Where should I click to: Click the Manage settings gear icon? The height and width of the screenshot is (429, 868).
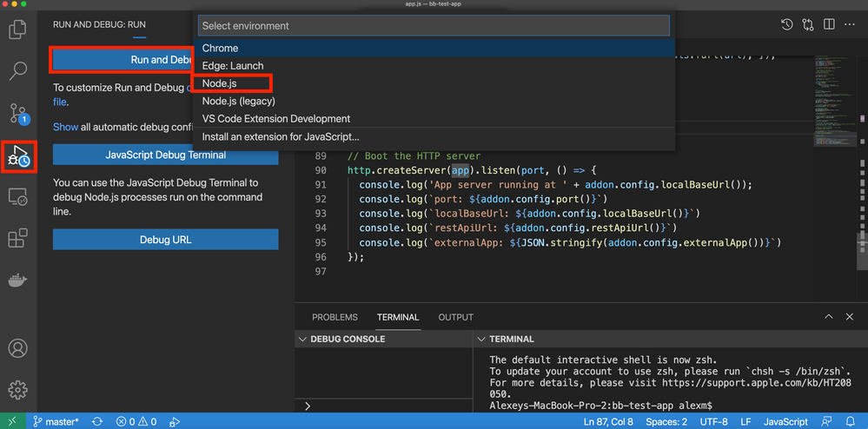click(17, 390)
